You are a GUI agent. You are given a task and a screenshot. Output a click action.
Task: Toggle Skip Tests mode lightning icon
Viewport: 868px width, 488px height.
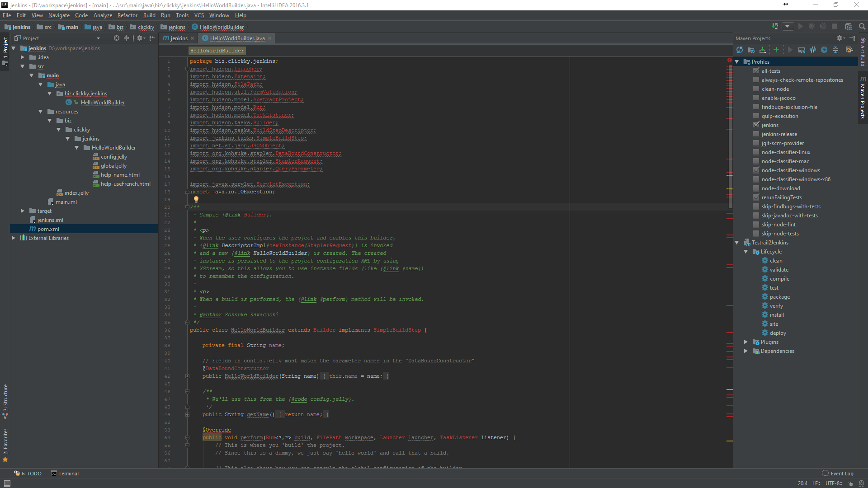[x=824, y=50]
